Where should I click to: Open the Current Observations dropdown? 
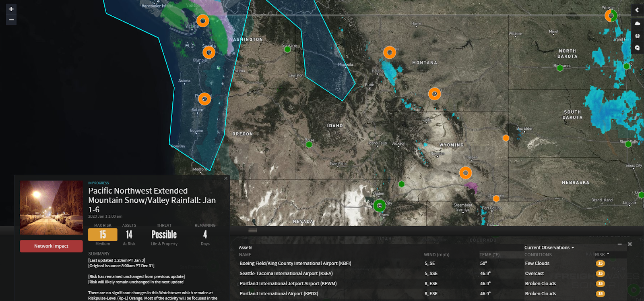549,247
